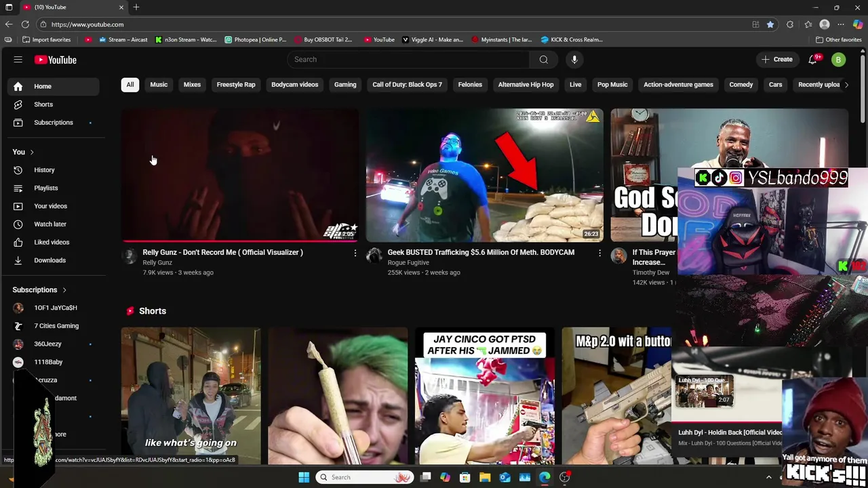Open the 1OF1 JaYCa$H subscription

pos(54,308)
